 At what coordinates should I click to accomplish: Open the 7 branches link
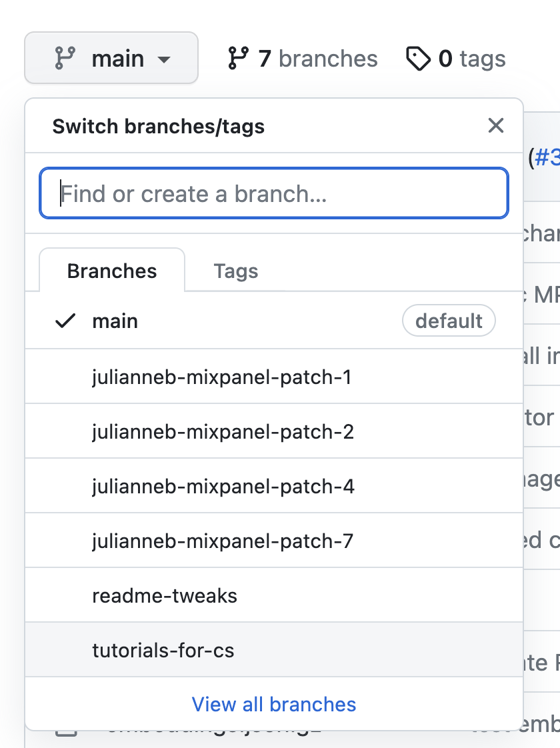(317, 59)
